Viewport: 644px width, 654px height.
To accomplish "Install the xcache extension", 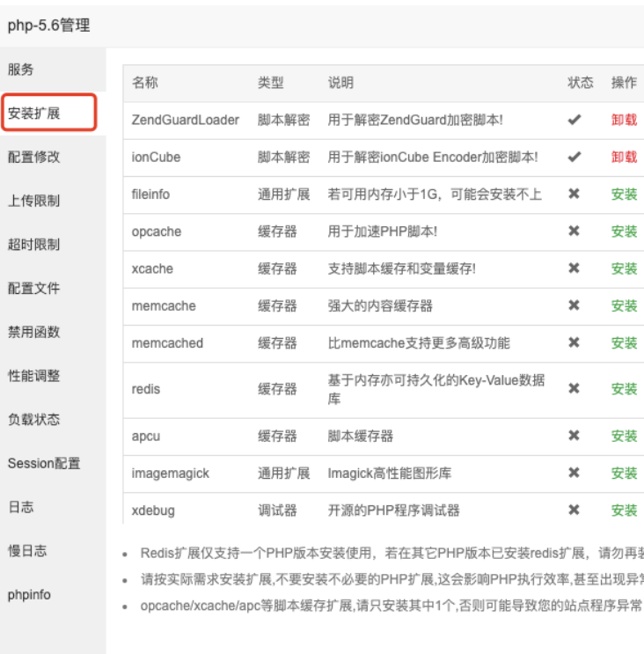I will pyautogui.click(x=624, y=268).
